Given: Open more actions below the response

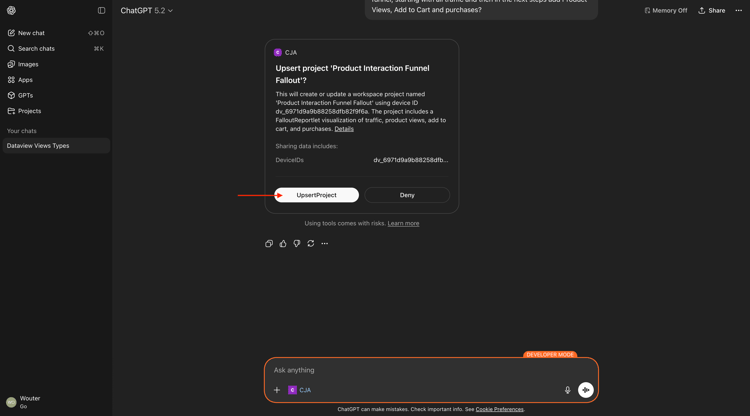Looking at the screenshot, I should (324, 243).
